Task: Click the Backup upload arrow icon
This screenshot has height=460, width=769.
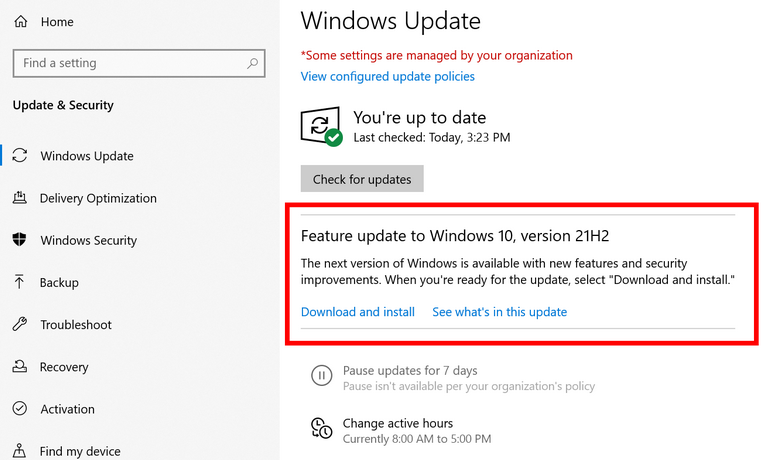Action: [19, 282]
